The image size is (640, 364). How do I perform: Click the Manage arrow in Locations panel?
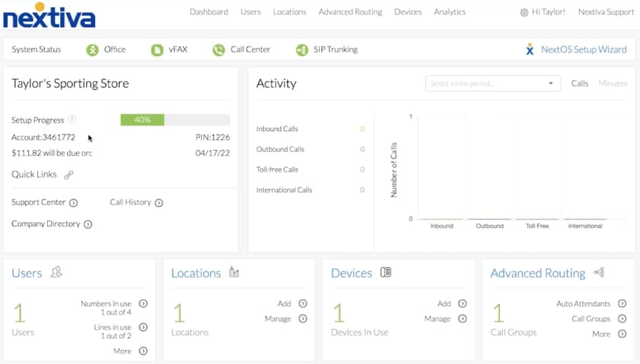tap(303, 319)
